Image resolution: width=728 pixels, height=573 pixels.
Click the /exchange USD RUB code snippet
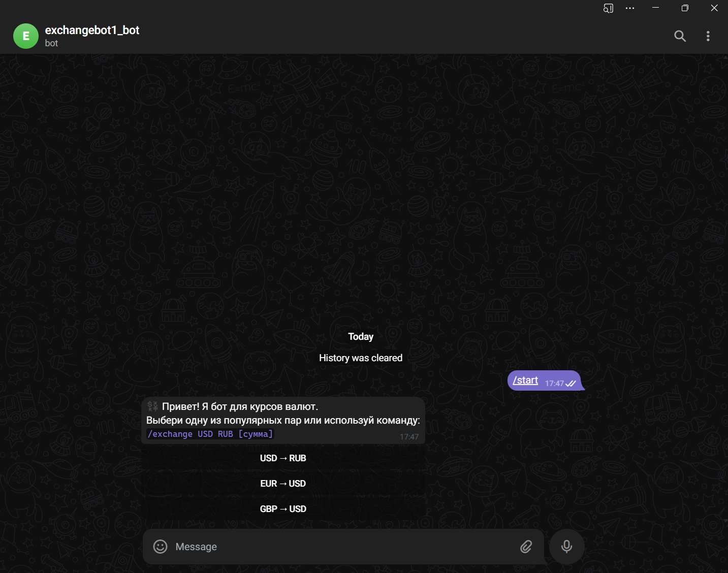pyautogui.click(x=210, y=434)
